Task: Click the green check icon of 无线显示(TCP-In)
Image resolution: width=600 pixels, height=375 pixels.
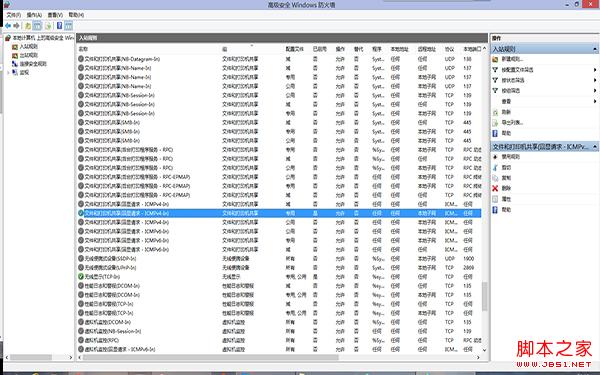Action: tap(81, 276)
